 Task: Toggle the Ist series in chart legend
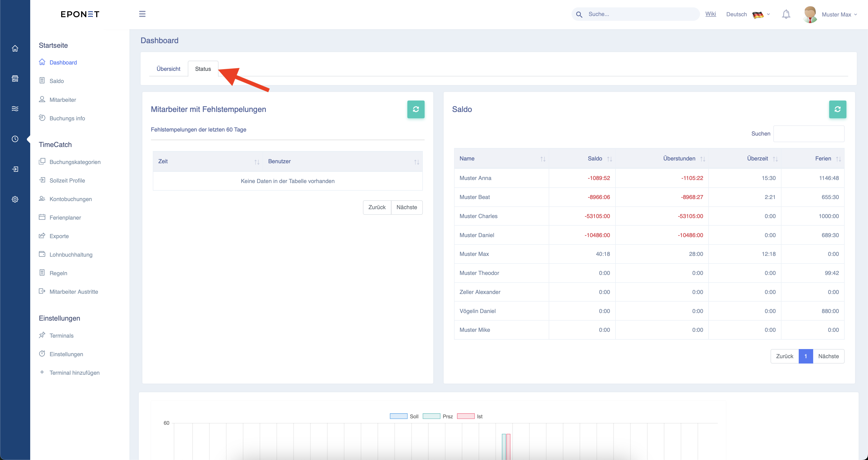(x=466, y=416)
